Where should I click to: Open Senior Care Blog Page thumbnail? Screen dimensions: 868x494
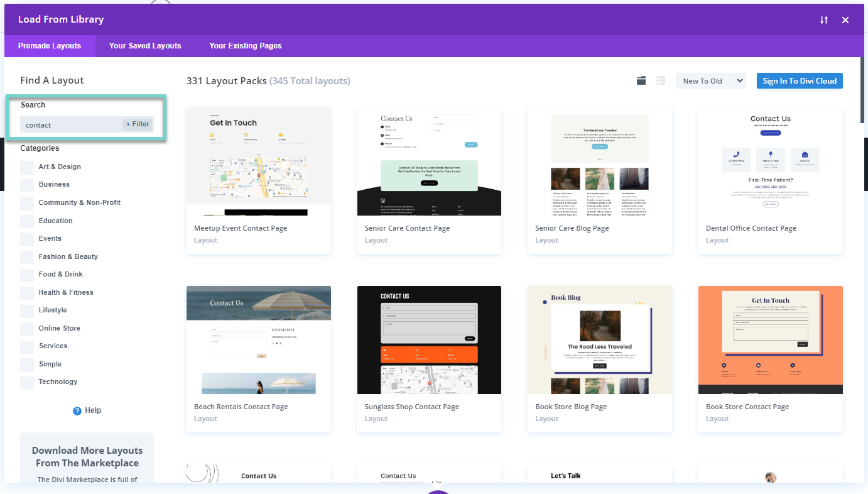[600, 162]
